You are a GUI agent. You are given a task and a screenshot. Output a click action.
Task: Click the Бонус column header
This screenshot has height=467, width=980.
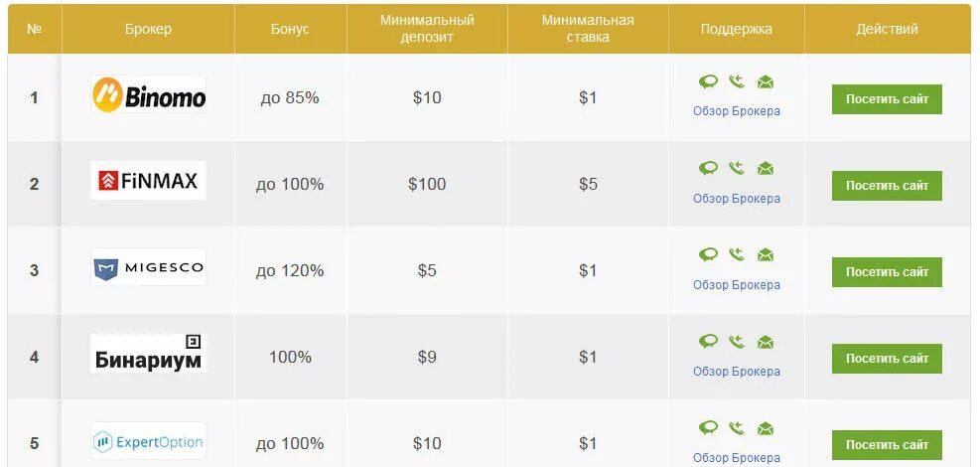coord(290,29)
